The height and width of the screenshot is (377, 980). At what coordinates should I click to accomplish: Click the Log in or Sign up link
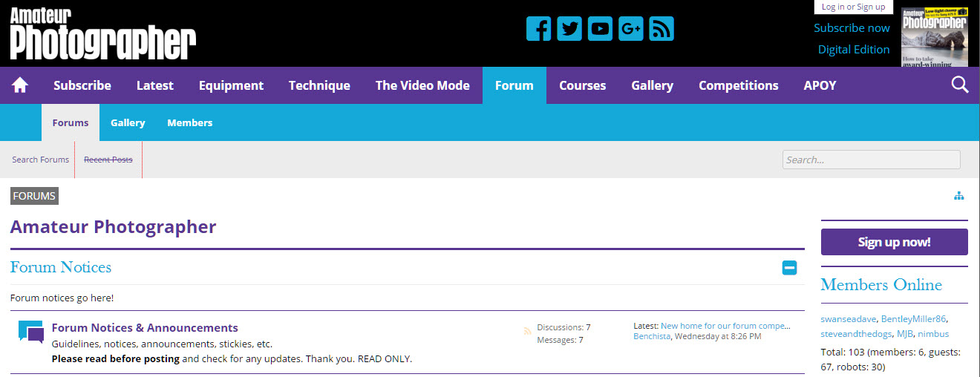point(854,7)
